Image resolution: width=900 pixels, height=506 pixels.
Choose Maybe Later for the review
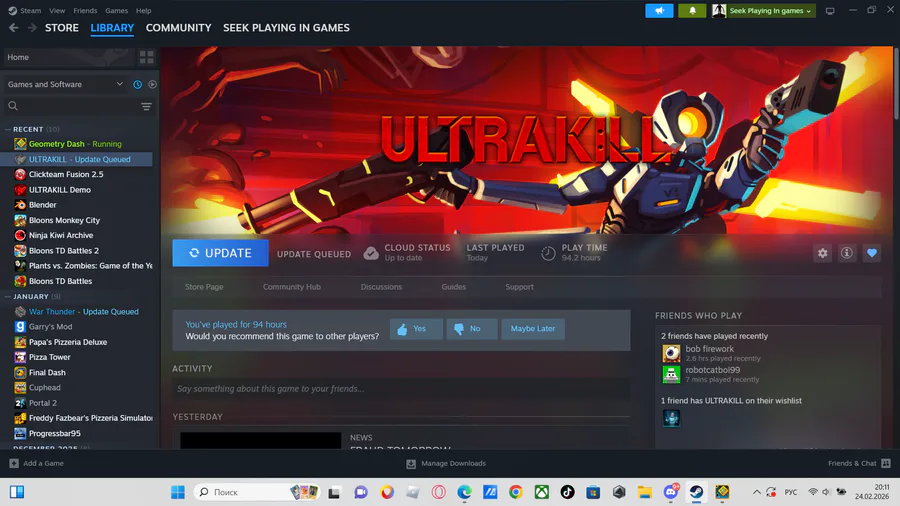[533, 329]
